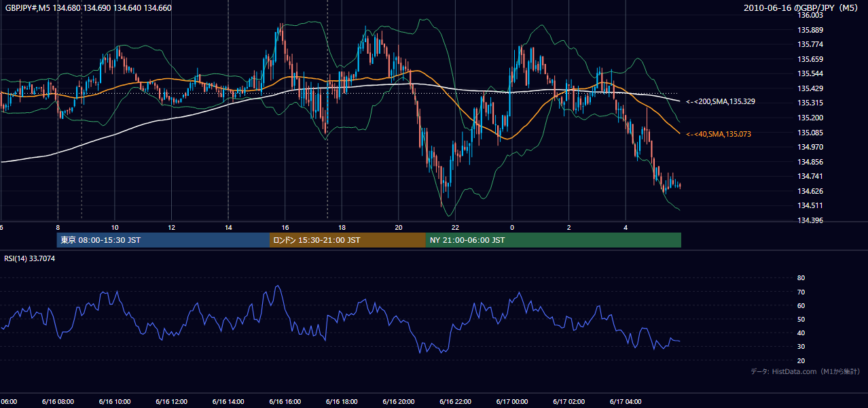
Task: Select the ロンドン 15:30-21:00 JST session bar
Action: coord(348,240)
